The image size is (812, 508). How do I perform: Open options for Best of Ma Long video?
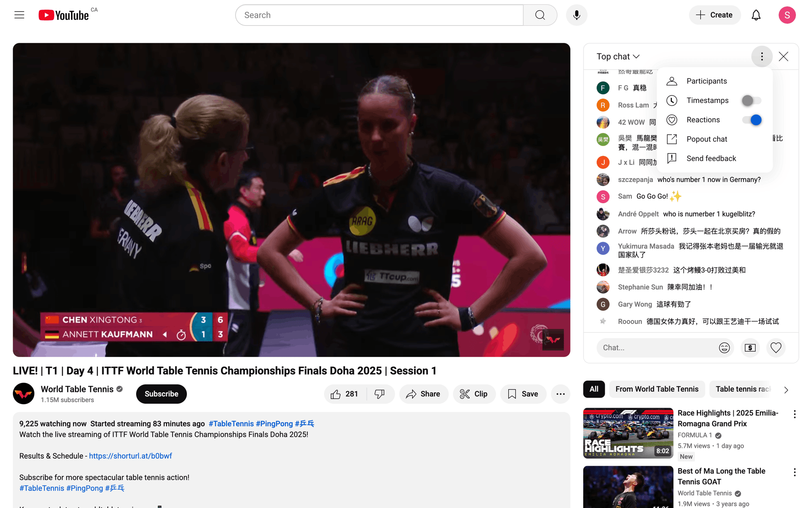[794, 472]
